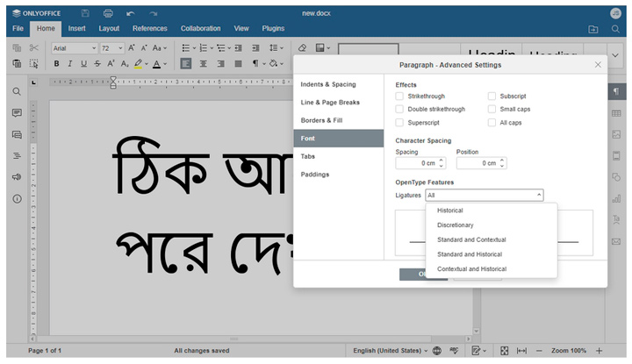This screenshot has height=364, width=632.
Task: Open the Arial font name dropdown
Action: (x=94, y=48)
